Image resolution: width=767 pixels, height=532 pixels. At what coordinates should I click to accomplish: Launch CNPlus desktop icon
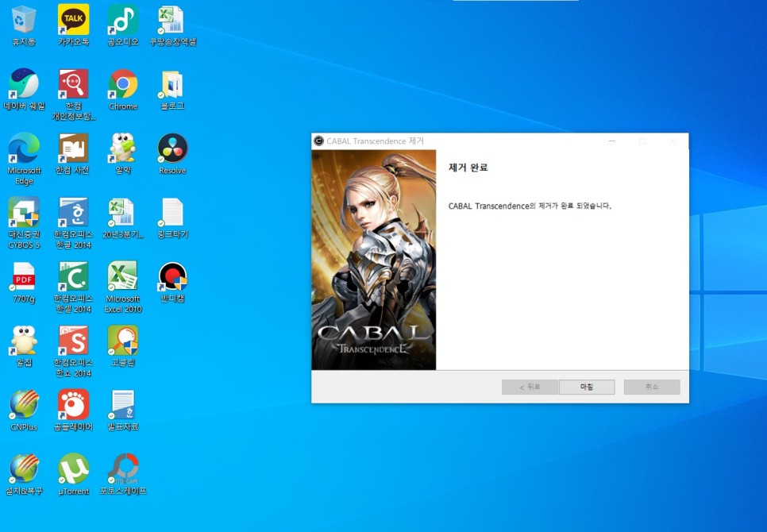(x=24, y=411)
